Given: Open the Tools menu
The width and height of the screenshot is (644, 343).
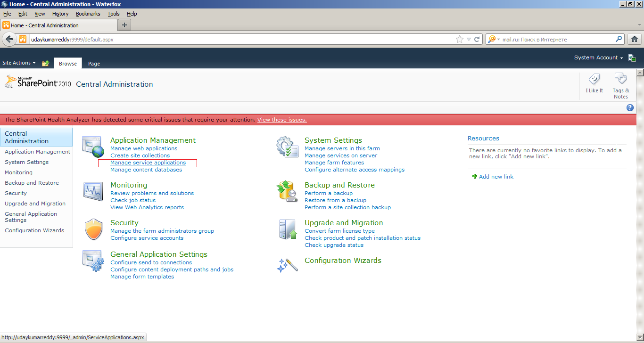Looking at the screenshot, I should point(114,14).
